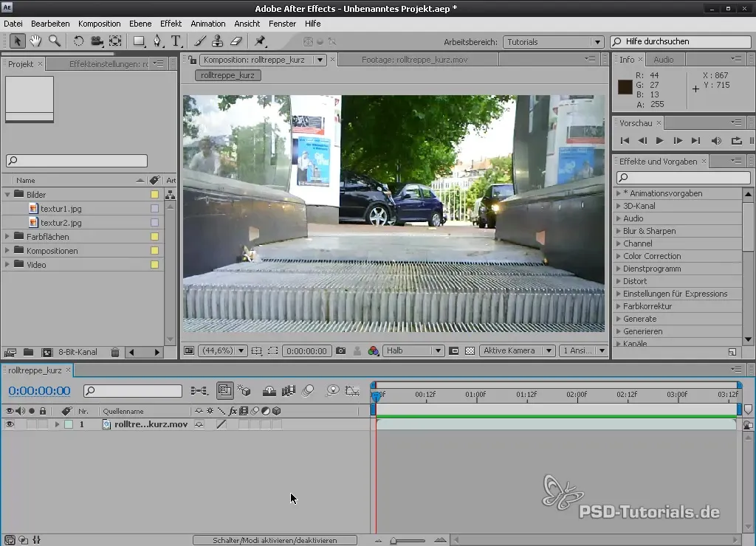Select the Puppet Pin tool
Viewport: 756px width, 546px height.
(260, 41)
